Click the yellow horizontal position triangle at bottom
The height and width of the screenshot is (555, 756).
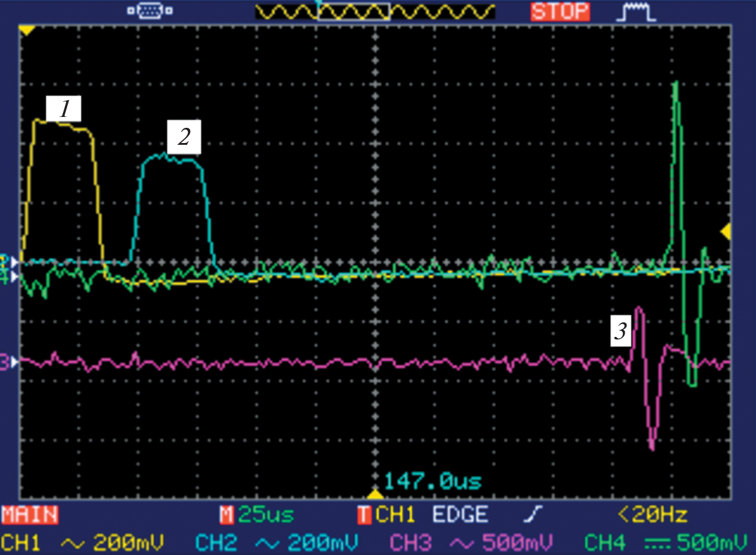click(376, 494)
